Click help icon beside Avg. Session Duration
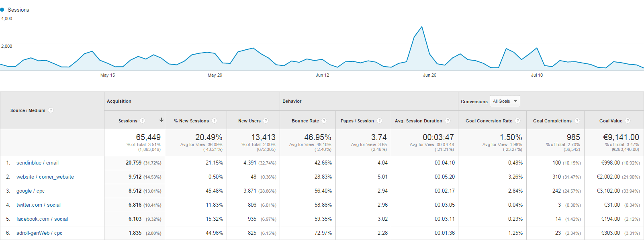The image size is (644, 240). (x=448, y=121)
